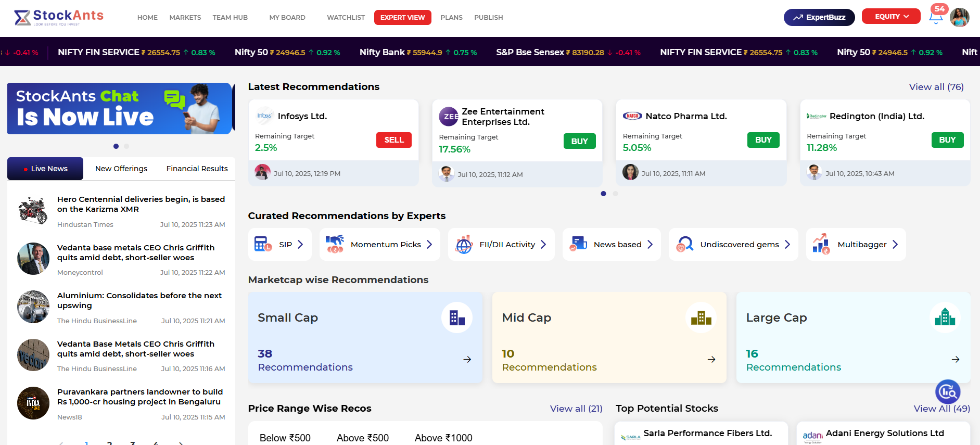980x445 pixels.
Task: Click the Adani Energy Solutions logo
Action: point(813,436)
